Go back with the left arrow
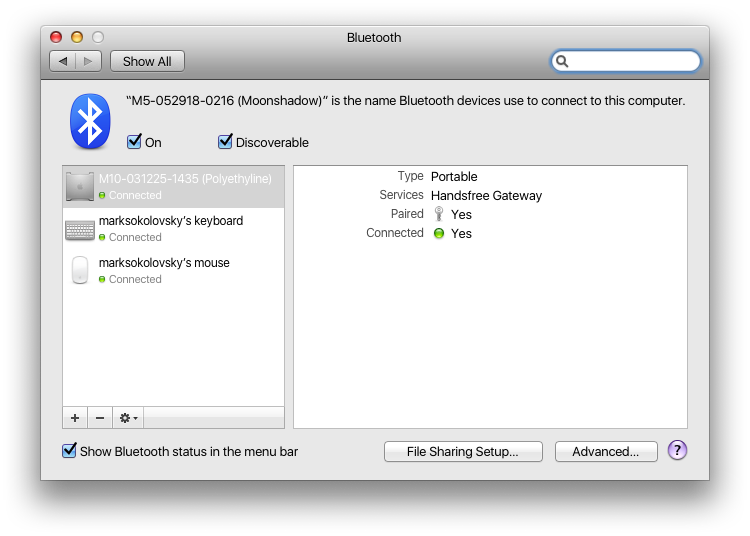 coord(63,61)
